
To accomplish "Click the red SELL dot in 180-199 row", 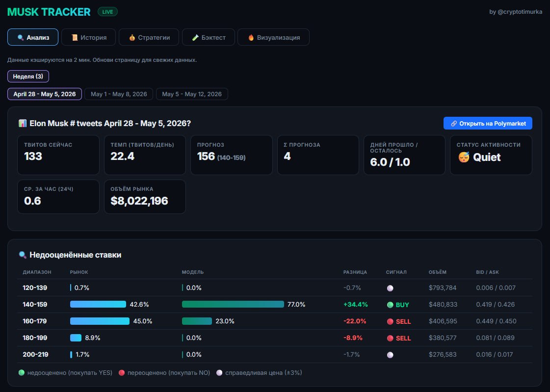I will pyautogui.click(x=390, y=339).
